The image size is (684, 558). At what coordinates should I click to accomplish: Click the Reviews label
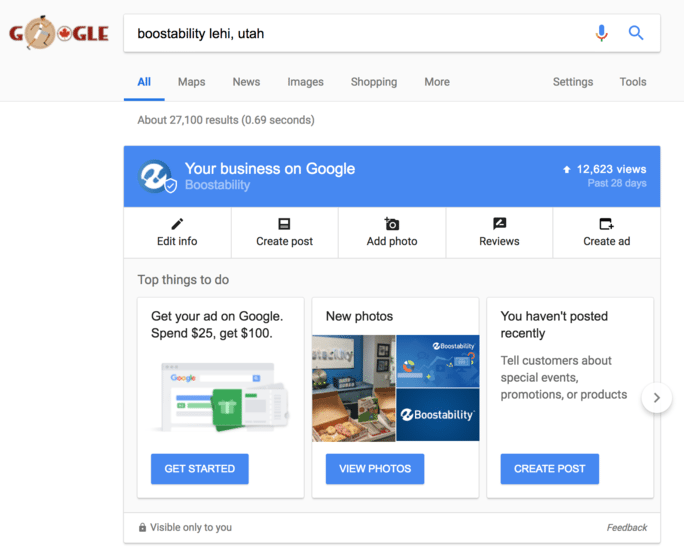click(499, 241)
